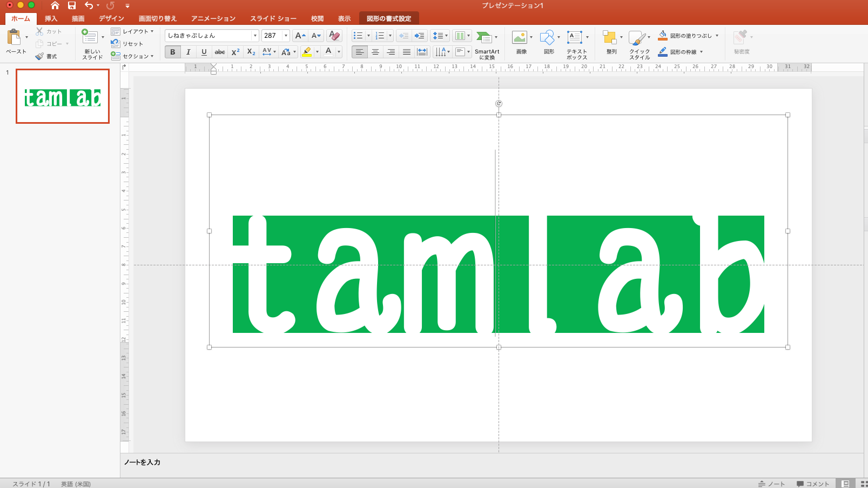Select slide 1 thumbnail in the panel
868x488 pixels.
(x=63, y=96)
